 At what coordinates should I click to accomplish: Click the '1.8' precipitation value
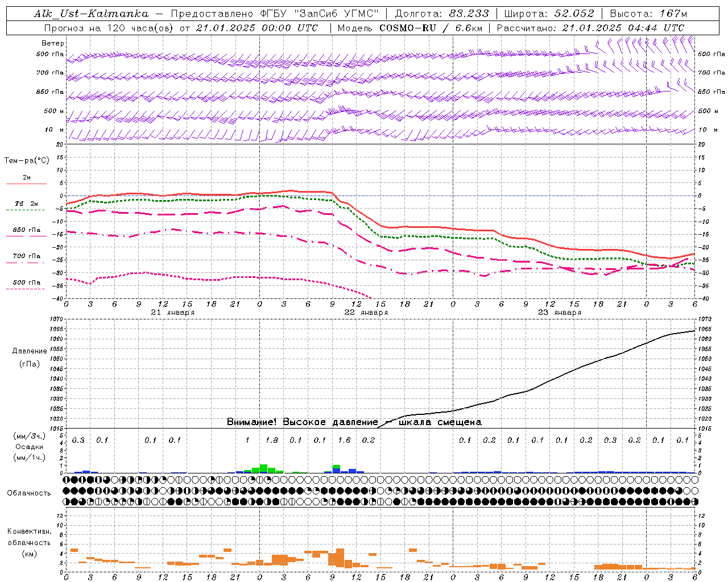[272, 440]
